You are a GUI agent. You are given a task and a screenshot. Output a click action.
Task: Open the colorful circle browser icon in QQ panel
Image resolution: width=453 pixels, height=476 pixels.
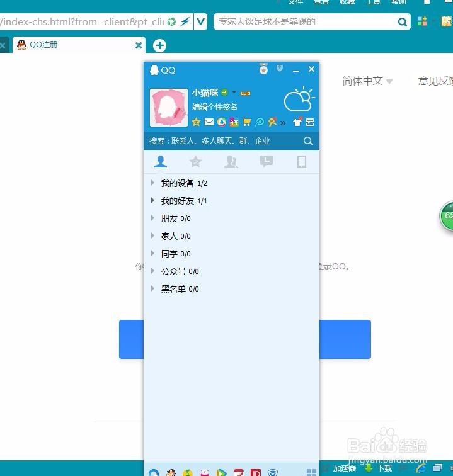pyautogui.click(x=222, y=122)
